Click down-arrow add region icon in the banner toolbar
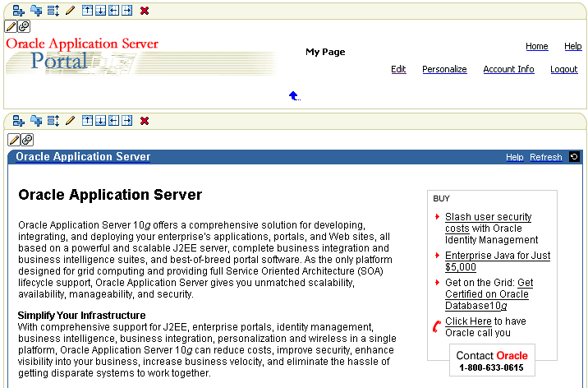The height and width of the screenshot is (388, 588). click(100, 11)
